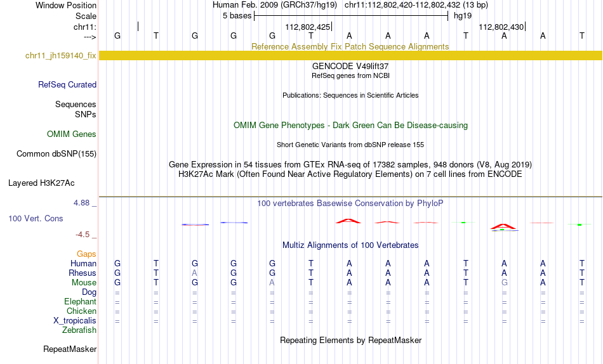Screen dimensions: 603x364
Task: Select the X_tropicalis species row label
Action: click(75, 321)
